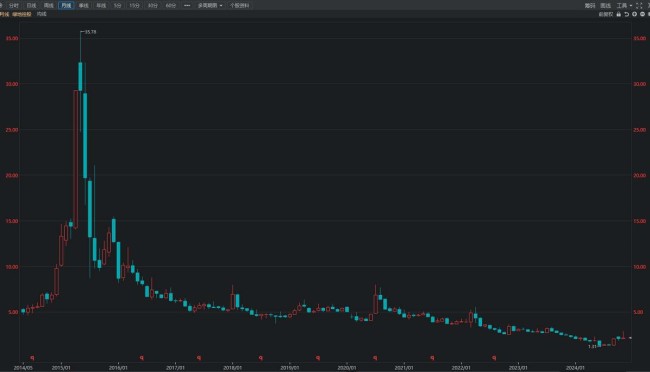Open the 多周期图 dropdown
Viewport: 650px width, 372px height.
(x=210, y=5)
